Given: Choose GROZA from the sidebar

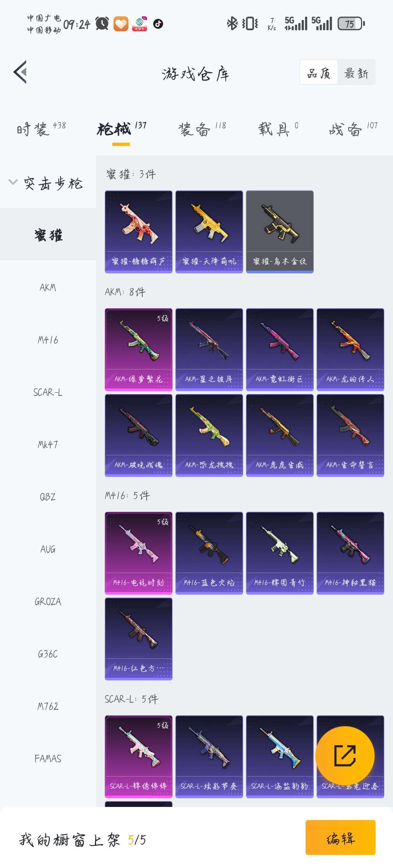Looking at the screenshot, I should (x=48, y=602).
